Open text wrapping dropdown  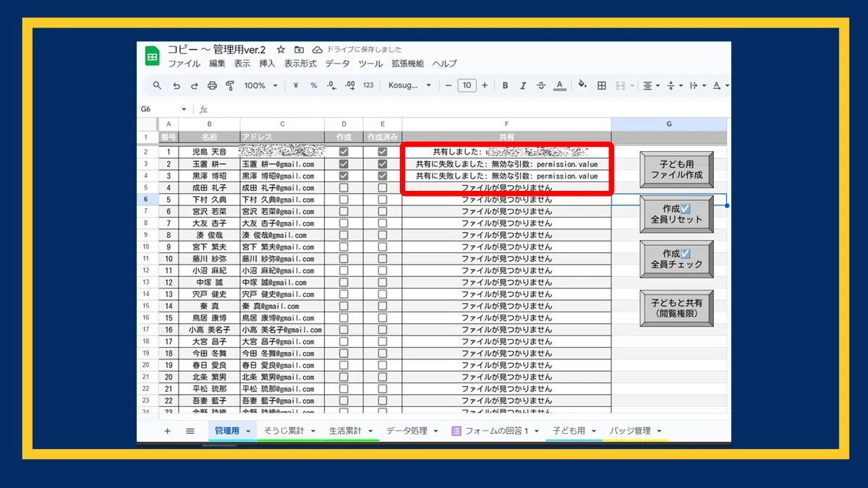point(697,85)
